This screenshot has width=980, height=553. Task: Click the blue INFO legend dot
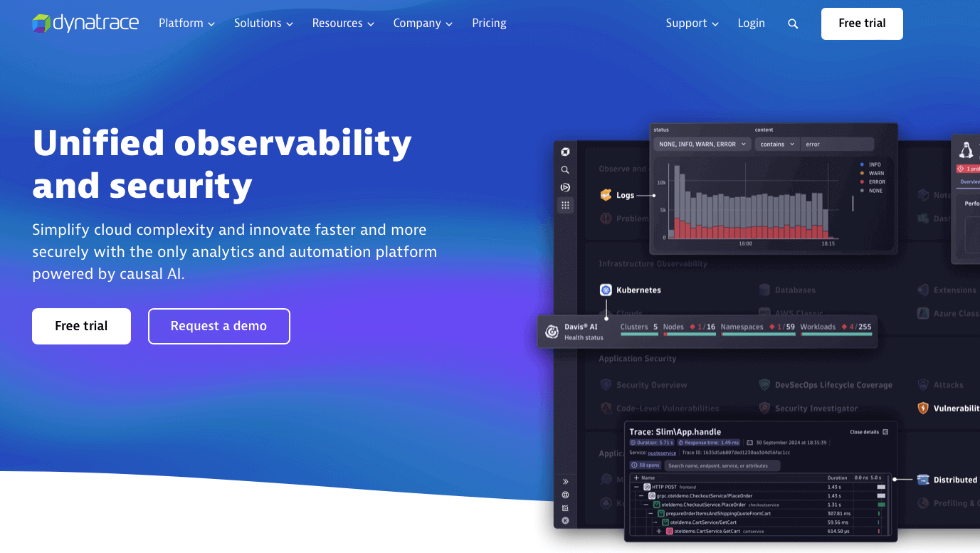click(863, 164)
